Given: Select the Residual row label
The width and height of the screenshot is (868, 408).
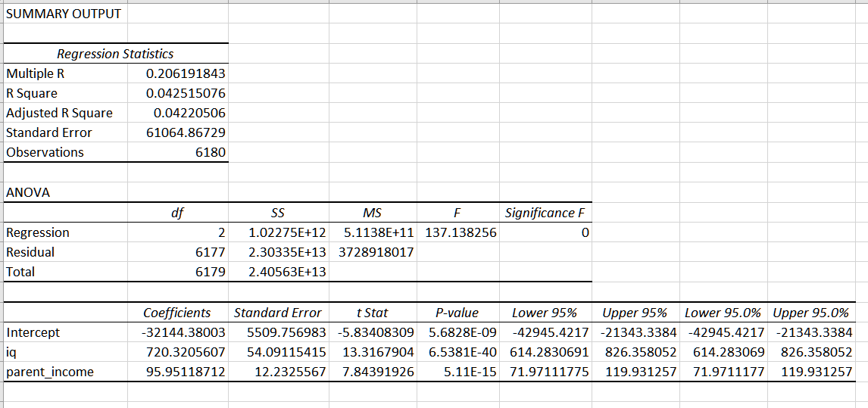Looking at the screenshot, I should tap(66, 252).
